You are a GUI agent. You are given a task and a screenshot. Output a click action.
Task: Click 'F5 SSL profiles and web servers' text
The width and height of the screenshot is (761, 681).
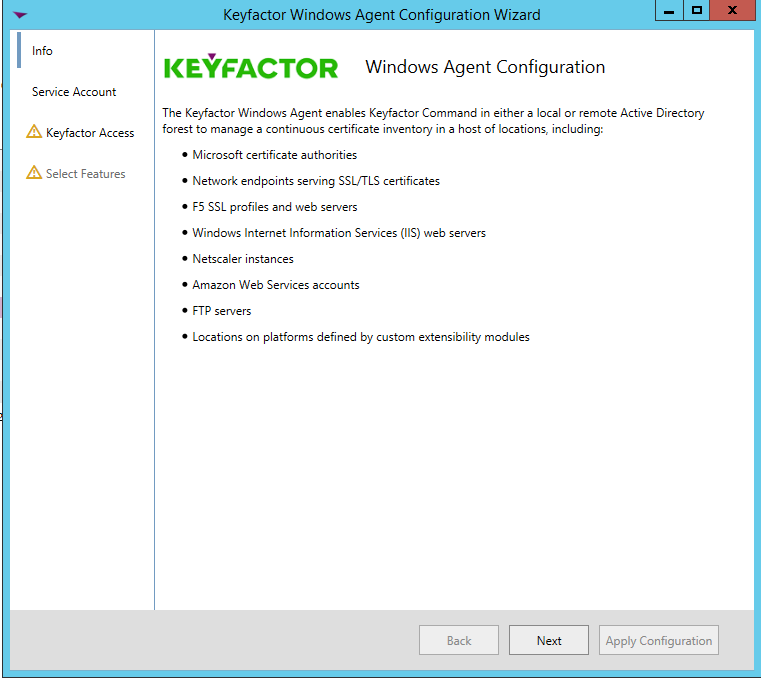point(275,207)
